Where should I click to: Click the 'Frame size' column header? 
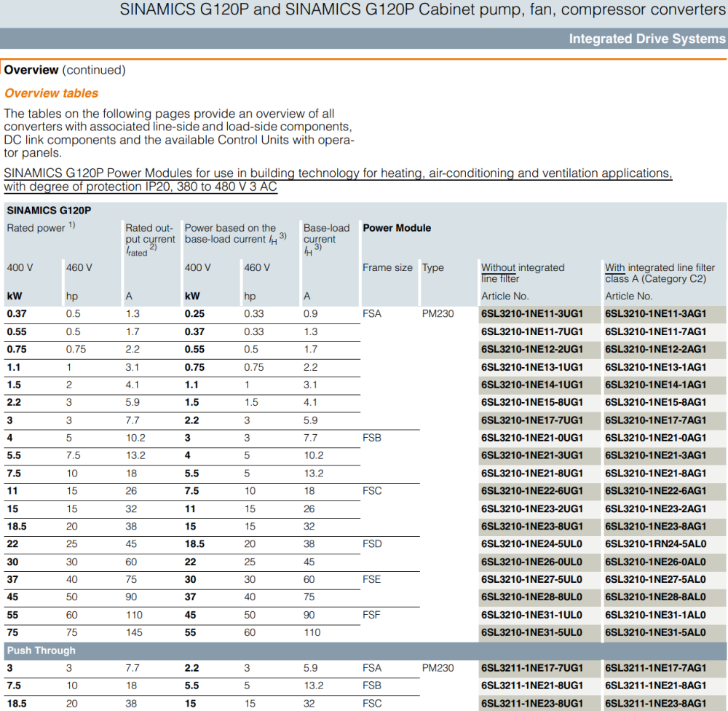387,267
